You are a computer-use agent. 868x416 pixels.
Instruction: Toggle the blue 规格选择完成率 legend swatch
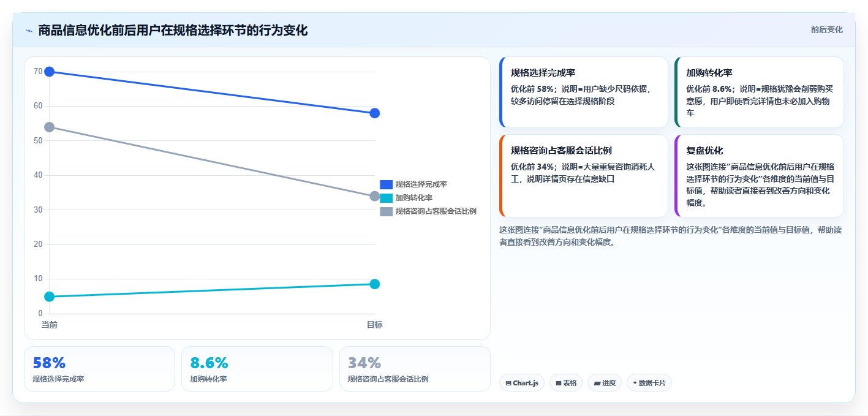point(386,184)
